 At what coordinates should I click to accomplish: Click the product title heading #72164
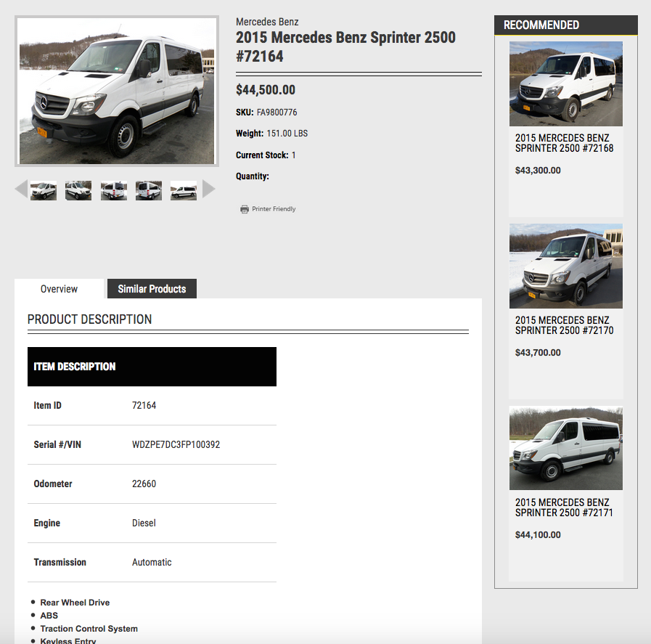(345, 46)
